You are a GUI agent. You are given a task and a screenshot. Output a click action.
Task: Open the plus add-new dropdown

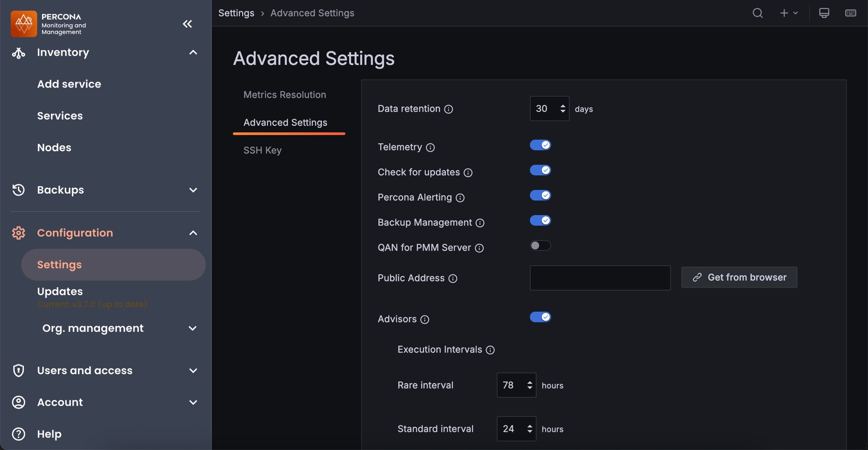789,13
